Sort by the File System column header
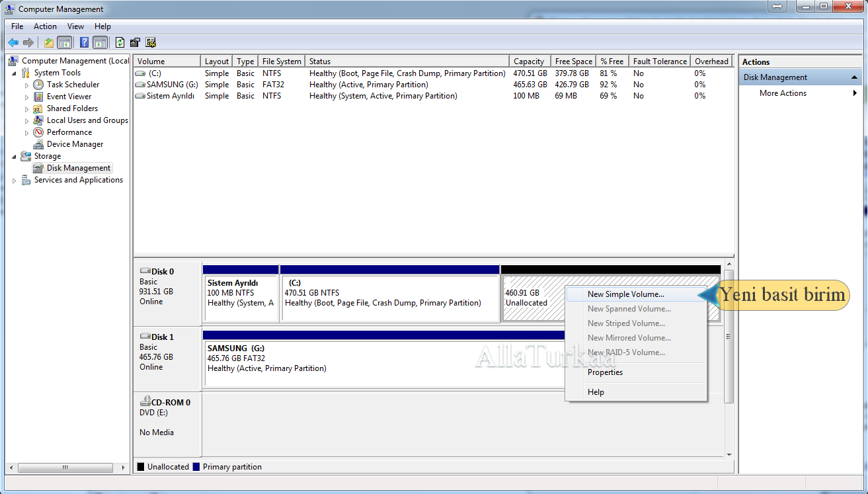Image resolution: width=868 pixels, height=494 pixels. (282, 62)
